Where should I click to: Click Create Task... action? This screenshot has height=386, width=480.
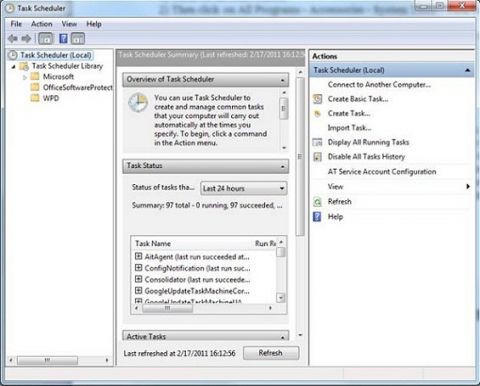(x=349, y=114)
